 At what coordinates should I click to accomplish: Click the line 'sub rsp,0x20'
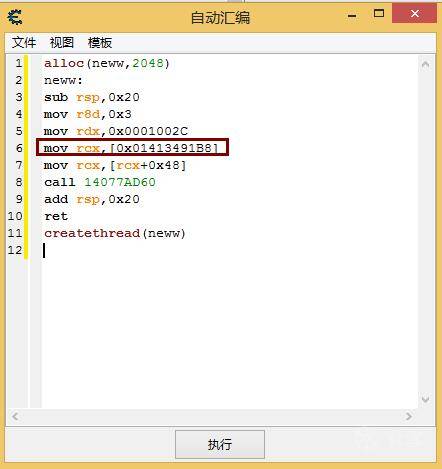click(x=92, y=97)
